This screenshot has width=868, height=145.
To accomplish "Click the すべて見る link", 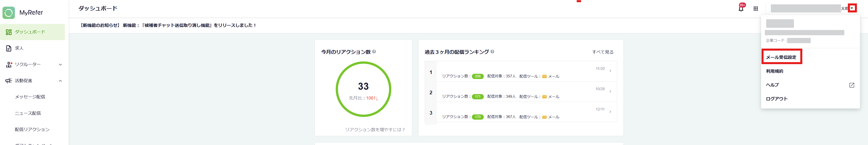I will [603, 52].
